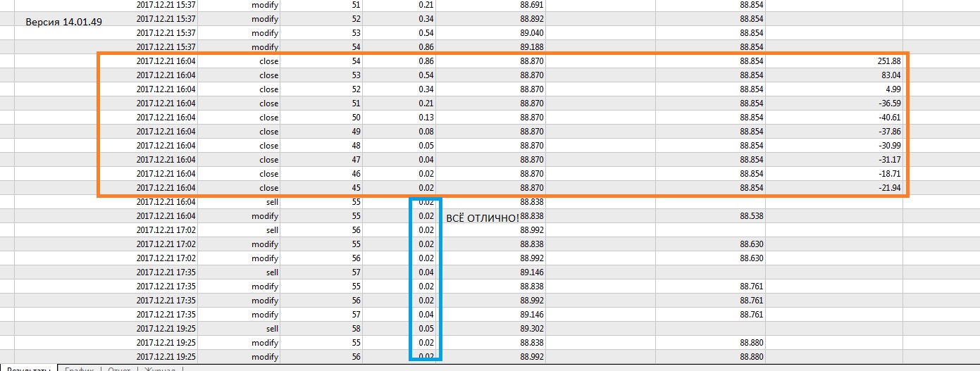The width and height of the screenshot is (980, 371).
Task: Open the Результаты tab at the bottom
Action: 30,369
